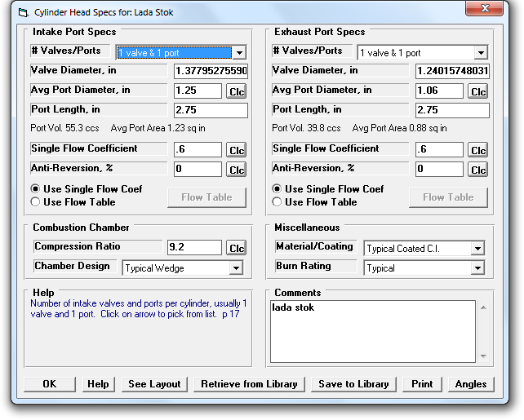The height and width of the screenshot is (420, 524).
Task: Click Retrieve from Library button
Action: (250, 384)
